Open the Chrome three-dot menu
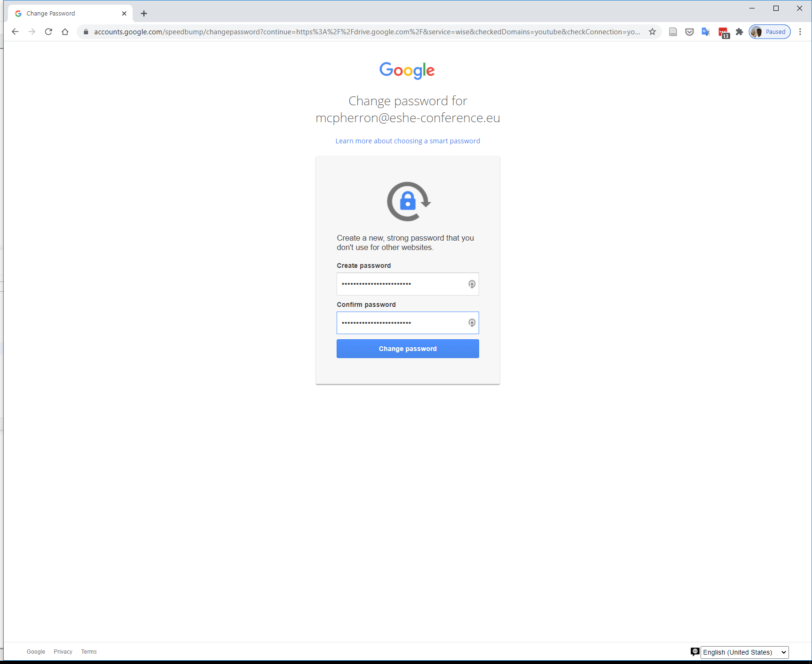 click(800, 32)
